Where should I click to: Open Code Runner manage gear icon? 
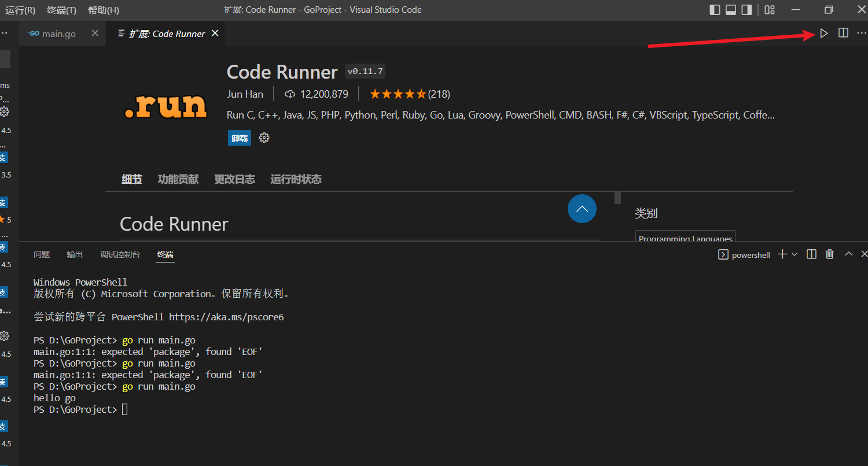[x=264, y=138]
